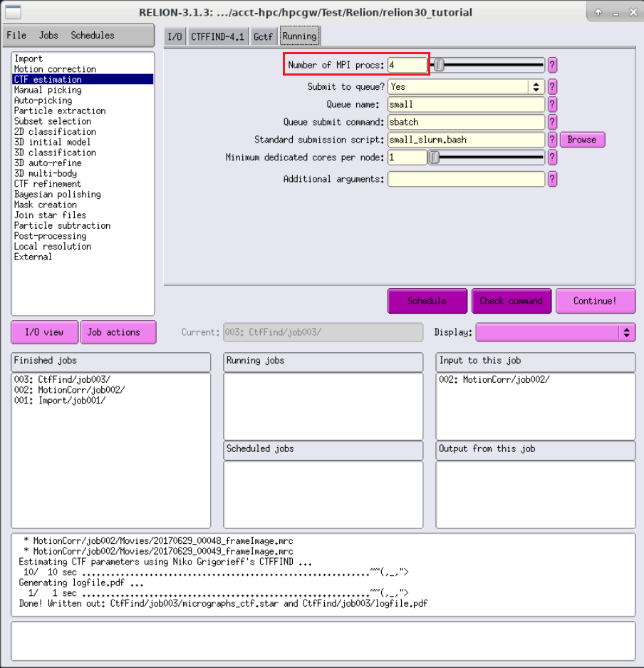Image resolution: width=644 pixels, height=668 pixels.
Task: Open help for Submit to queue
Action: tap(552, 87)
